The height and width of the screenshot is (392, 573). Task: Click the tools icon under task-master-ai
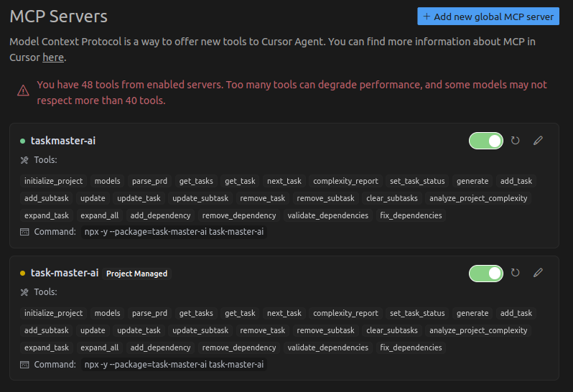24,292
